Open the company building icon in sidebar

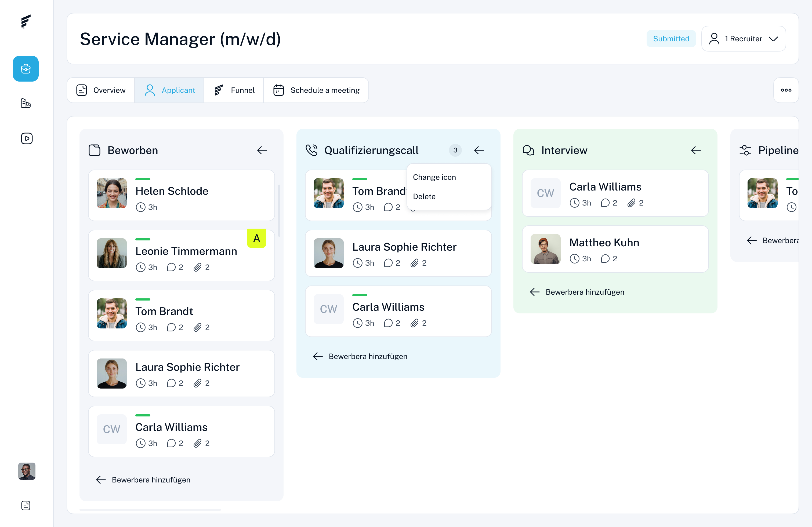point(26,103)
